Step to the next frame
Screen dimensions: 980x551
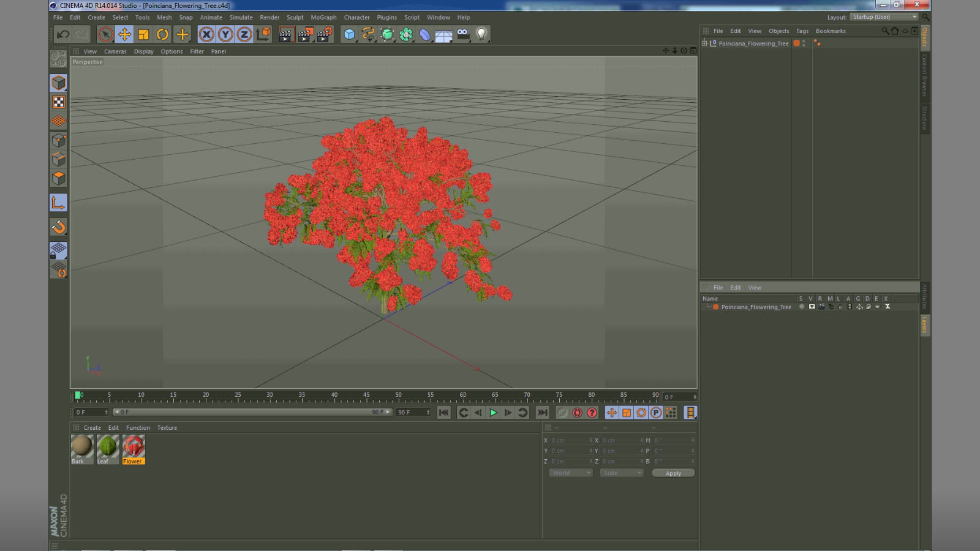(508, 413)
